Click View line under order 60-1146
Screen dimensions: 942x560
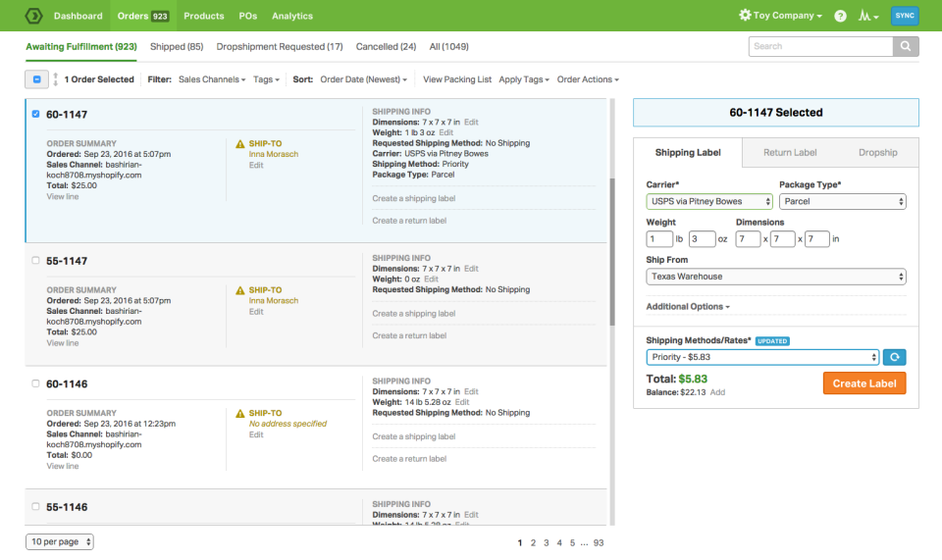click(x=63, y=467)
